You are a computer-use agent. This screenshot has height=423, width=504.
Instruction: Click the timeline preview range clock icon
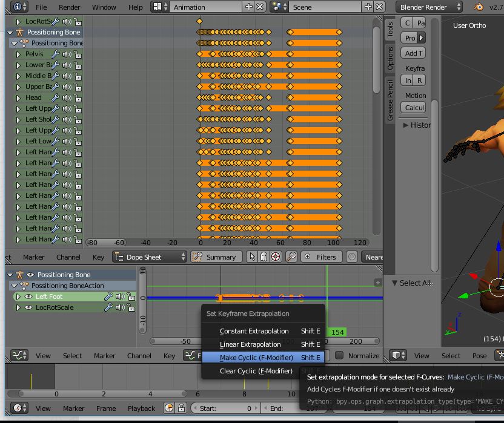pyautogui.click(x=169, y=408)
